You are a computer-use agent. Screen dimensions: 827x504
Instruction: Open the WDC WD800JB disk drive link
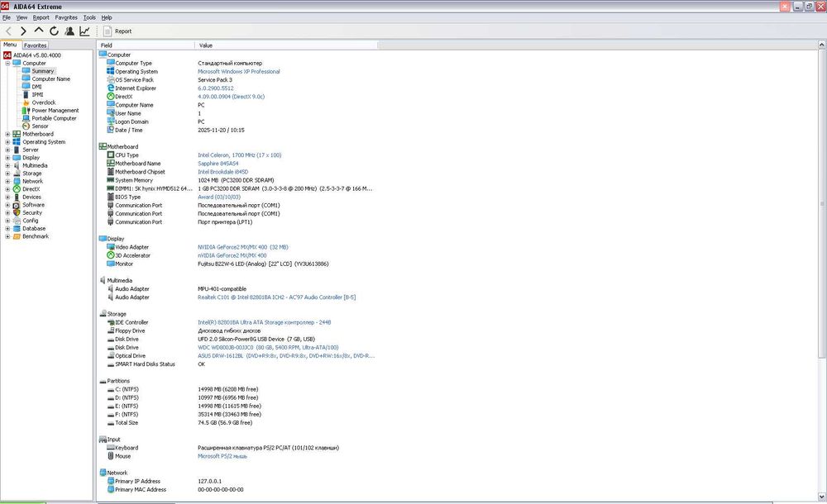tap(268, 347)
